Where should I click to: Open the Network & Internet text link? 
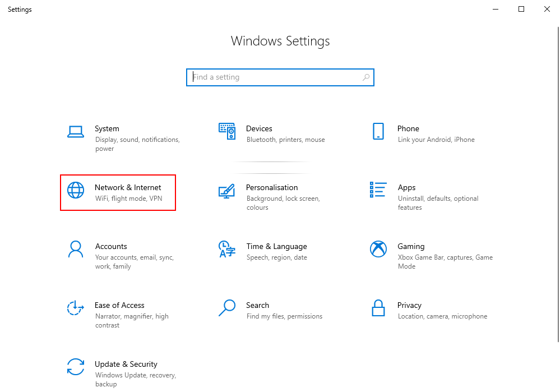click(128, 187)
